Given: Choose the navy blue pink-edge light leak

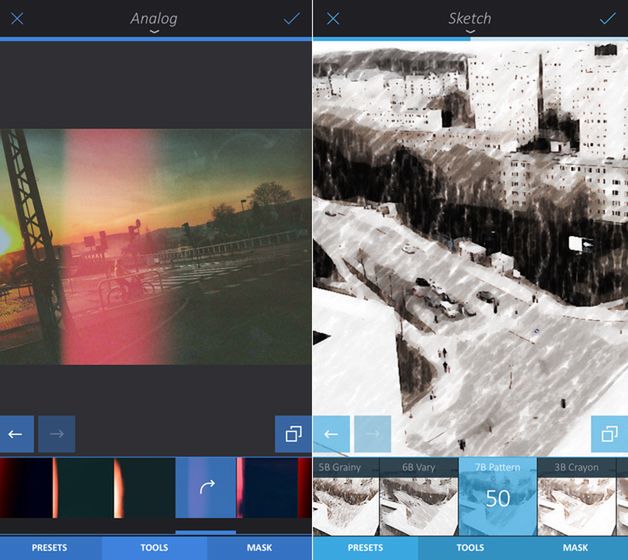Looking at the screenshot, I should pyautogui.click(x=267, y=488).
